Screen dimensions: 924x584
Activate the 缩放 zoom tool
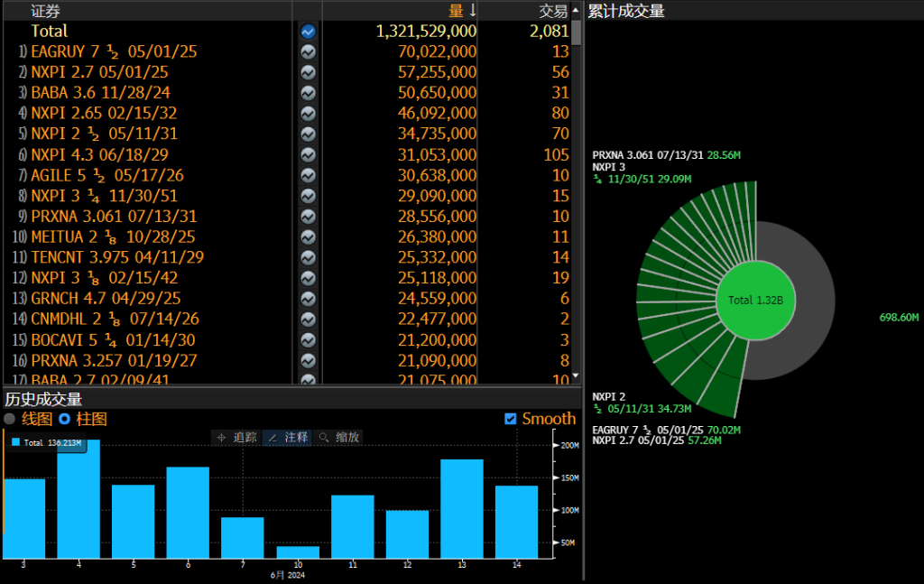coord(339,437)
